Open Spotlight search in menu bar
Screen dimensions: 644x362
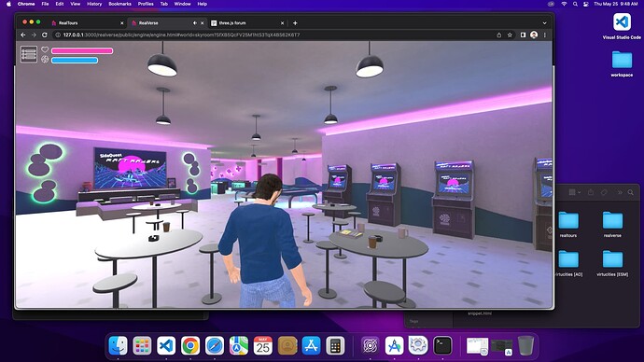[575, 4]
